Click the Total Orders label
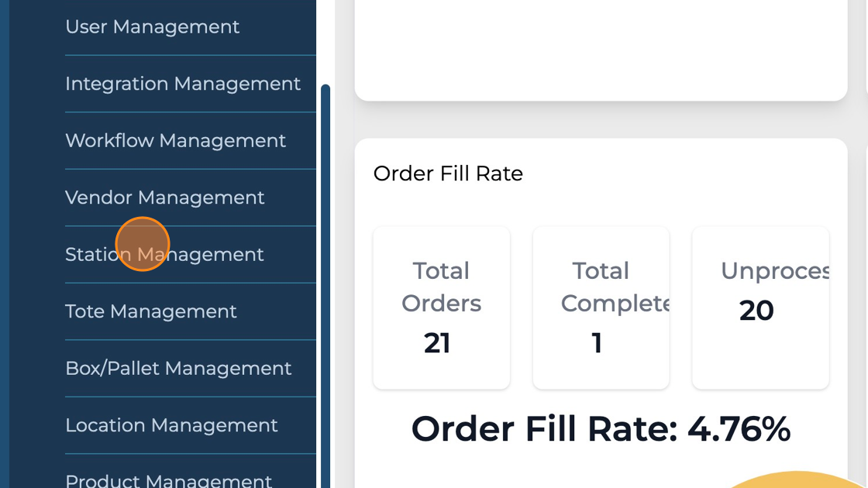The width and height of the screenshot is (868, 488). [x=441, y=287]
